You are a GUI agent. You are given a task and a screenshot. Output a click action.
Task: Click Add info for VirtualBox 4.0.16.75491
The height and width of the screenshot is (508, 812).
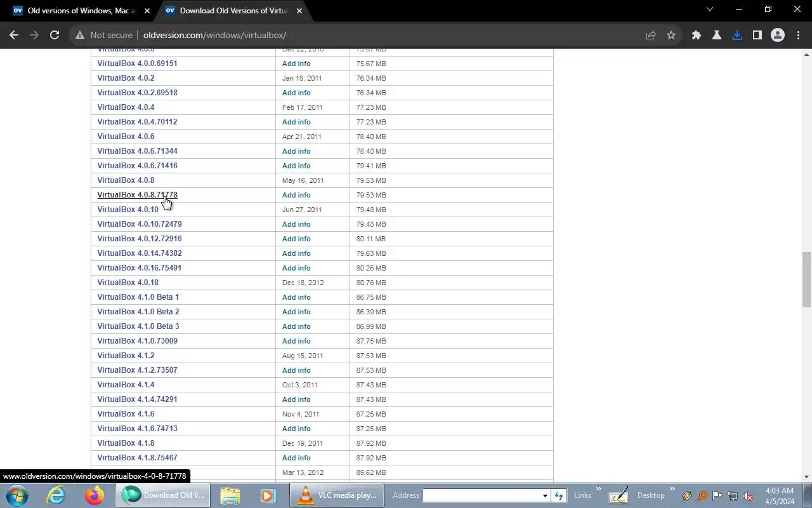tap(296, 268)
